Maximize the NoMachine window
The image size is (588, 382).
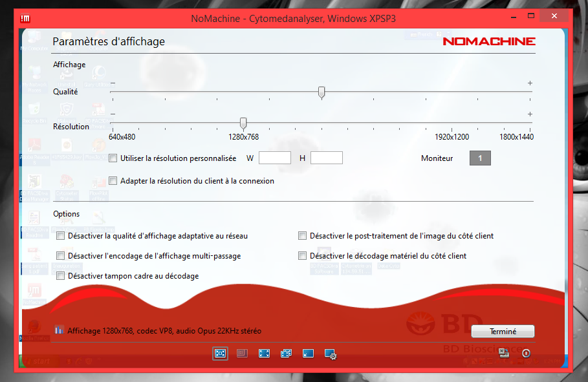pyautogui.click(x=530, y=16)
